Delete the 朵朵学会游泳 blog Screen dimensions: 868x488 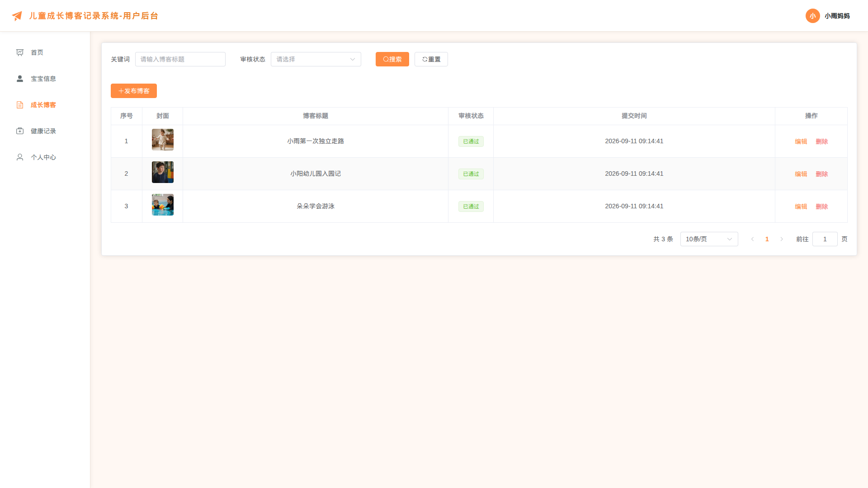(821, 206)
